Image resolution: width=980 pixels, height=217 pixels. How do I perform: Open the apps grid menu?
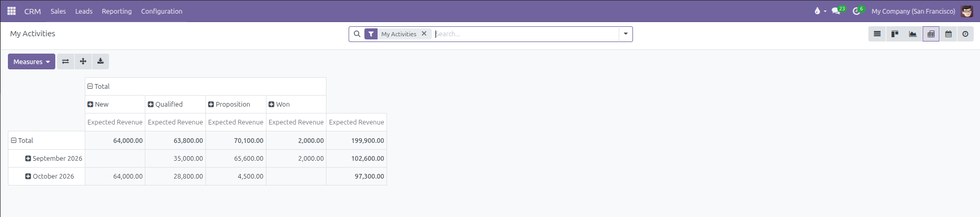click(11, 11)
